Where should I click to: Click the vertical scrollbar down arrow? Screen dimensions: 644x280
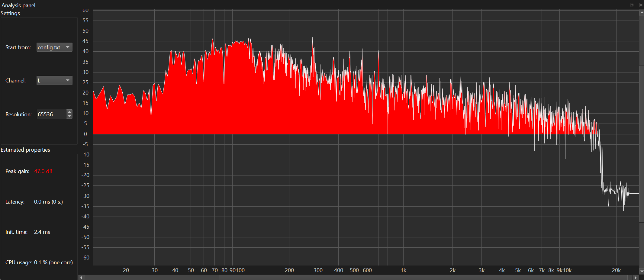(642, 271)
